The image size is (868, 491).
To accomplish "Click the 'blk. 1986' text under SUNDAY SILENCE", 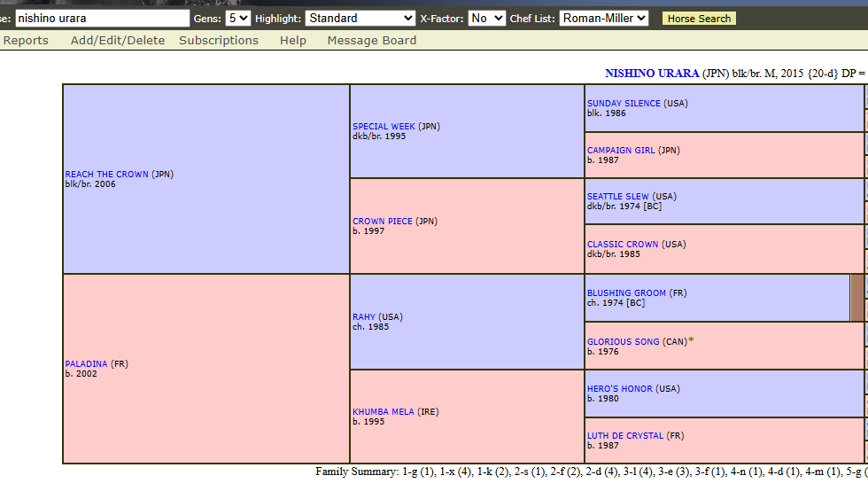I will pos(607,113).
